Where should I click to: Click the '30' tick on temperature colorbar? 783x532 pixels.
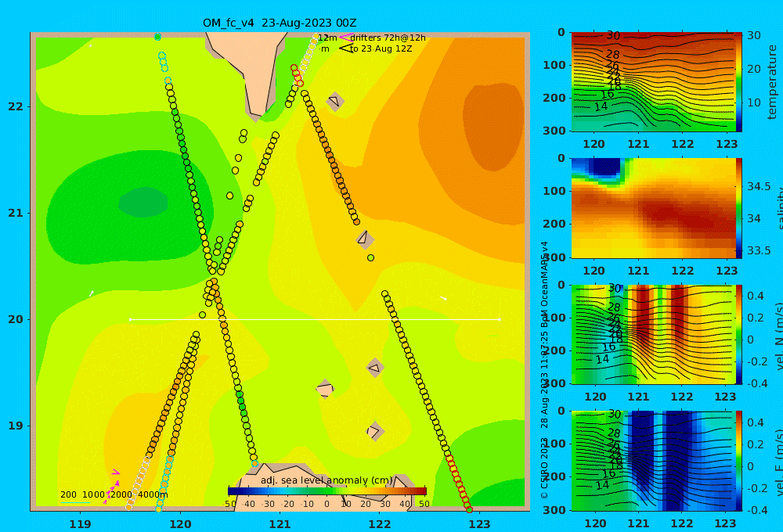coord(753,35)
